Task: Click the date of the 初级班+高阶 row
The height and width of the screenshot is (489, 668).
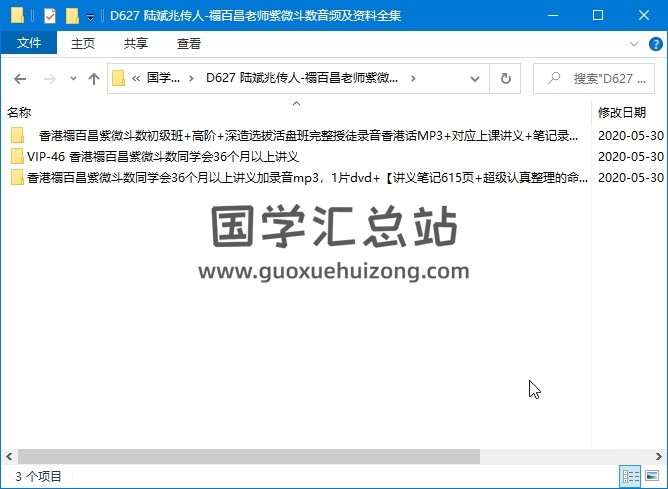Action: coord(631,135)
